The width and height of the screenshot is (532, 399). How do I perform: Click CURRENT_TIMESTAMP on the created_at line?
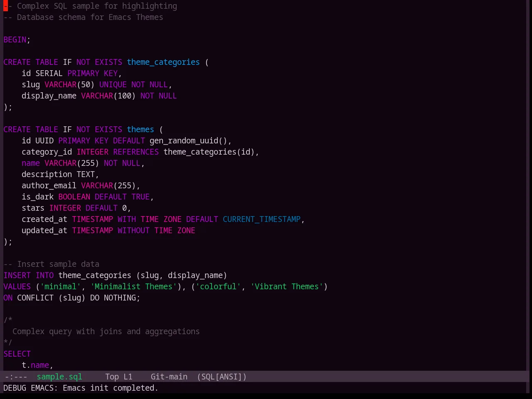[x=261, y=219]
